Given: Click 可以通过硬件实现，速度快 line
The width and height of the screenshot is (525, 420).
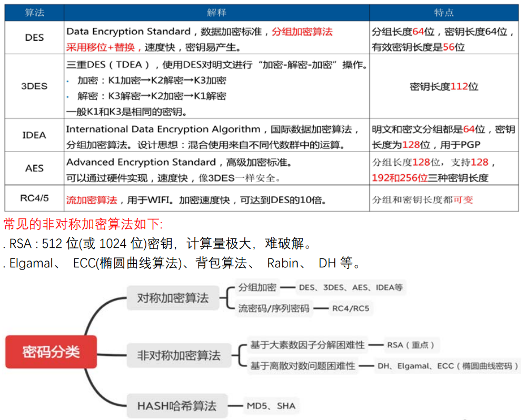Looking at the screenshot, I should (173, 178).
